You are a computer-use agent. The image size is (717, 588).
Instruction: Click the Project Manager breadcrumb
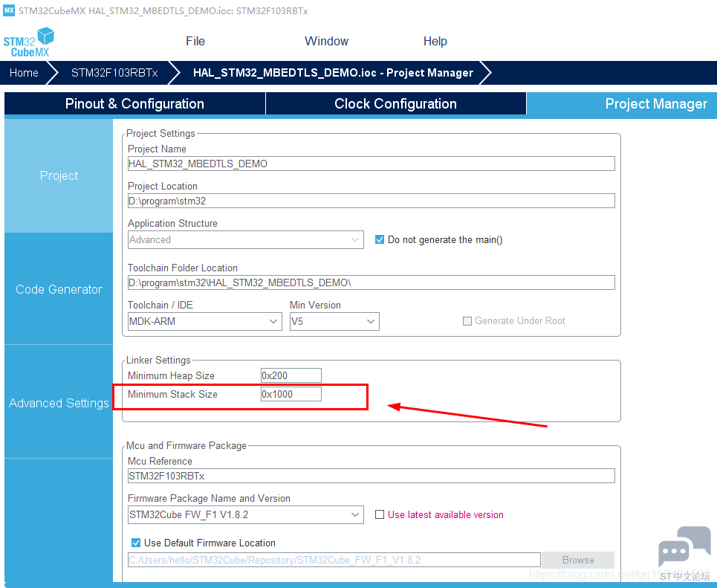[x=333, y=73]
